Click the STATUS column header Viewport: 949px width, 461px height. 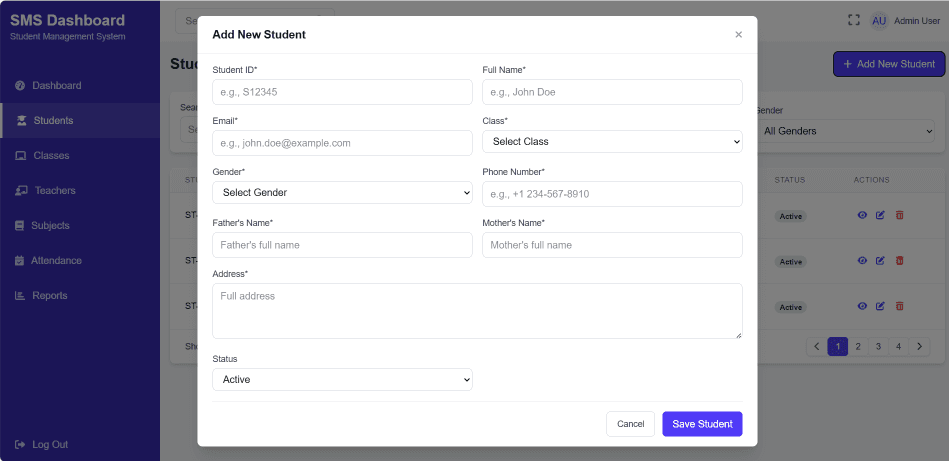click(x=790, y=180)
